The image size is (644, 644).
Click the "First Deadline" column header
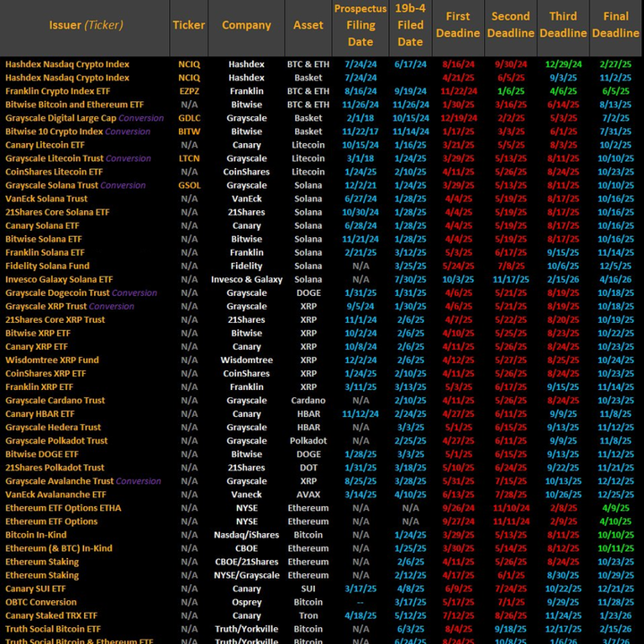(458, 25)
